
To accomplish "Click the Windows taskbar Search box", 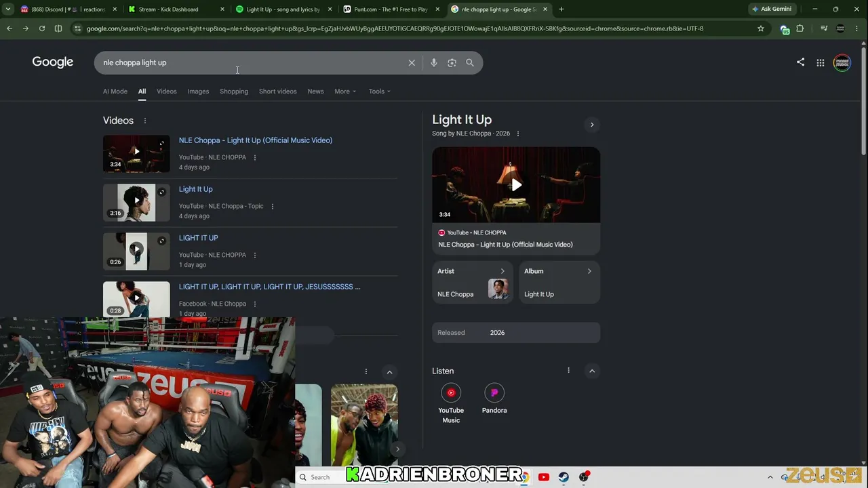I will [321, 477].
